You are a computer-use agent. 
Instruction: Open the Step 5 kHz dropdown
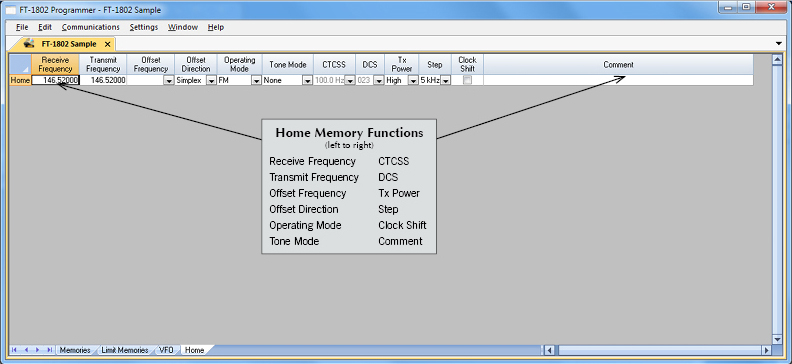[445, 80]
